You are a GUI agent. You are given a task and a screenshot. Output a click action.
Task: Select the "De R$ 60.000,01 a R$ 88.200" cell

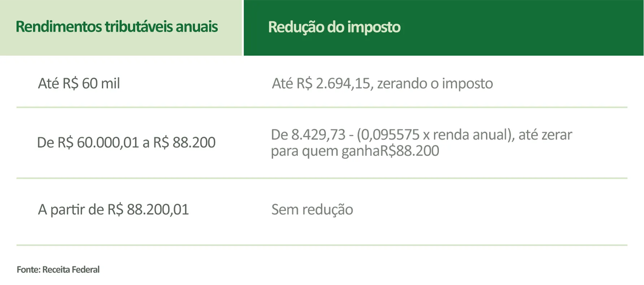click(x=126, y=142)
